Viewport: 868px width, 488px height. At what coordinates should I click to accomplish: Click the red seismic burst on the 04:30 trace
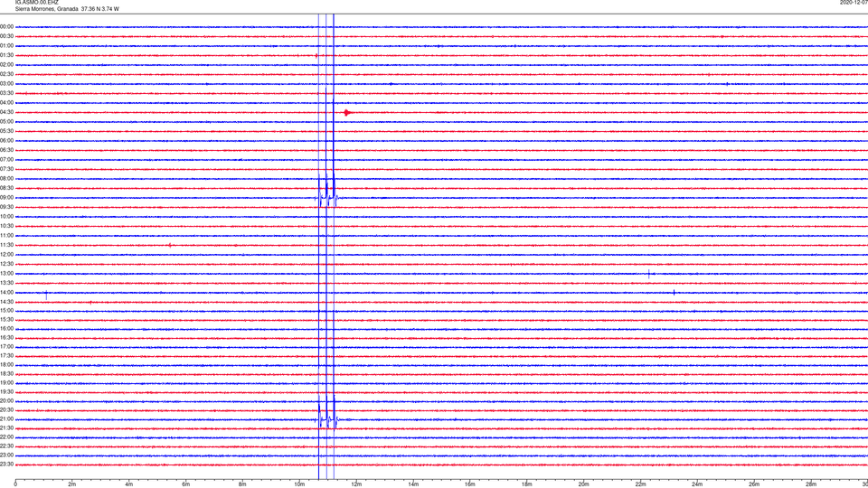(347, 113)
